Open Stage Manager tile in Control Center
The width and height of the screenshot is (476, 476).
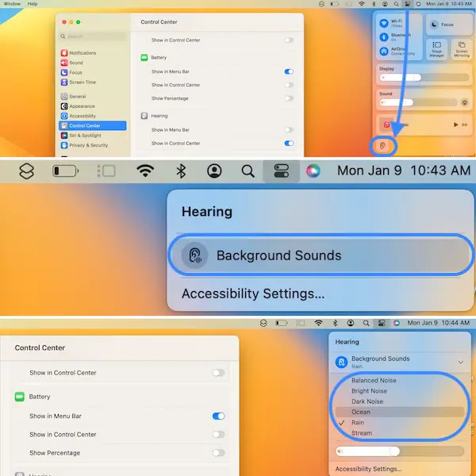(x=436, y=52)
